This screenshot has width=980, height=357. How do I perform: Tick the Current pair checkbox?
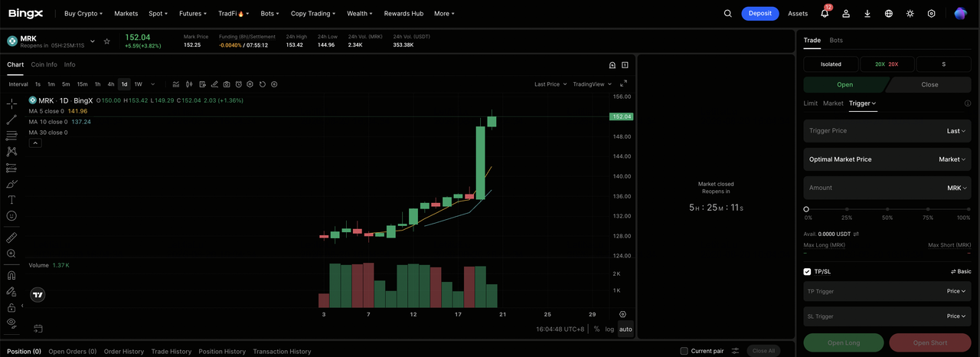[x=684, y=351]
